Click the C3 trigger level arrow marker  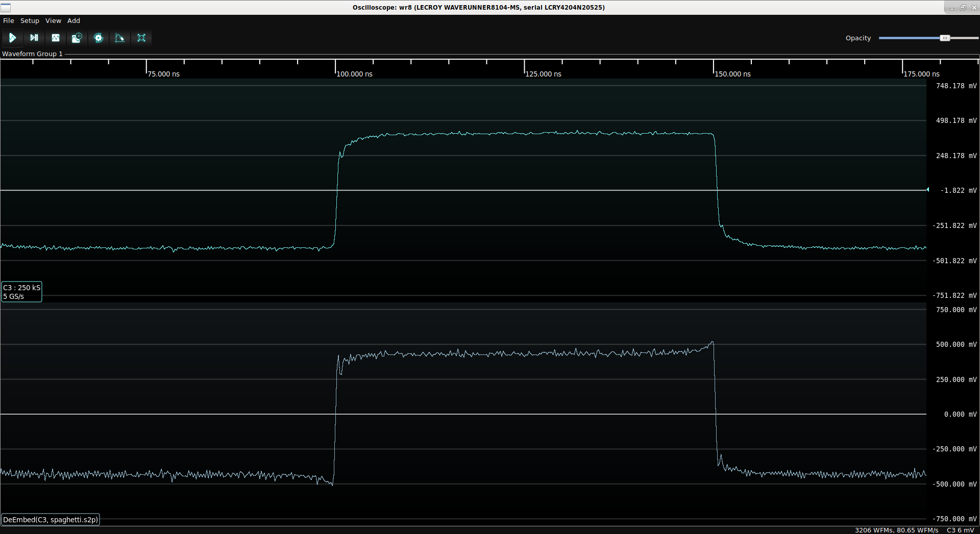(927, 190)
